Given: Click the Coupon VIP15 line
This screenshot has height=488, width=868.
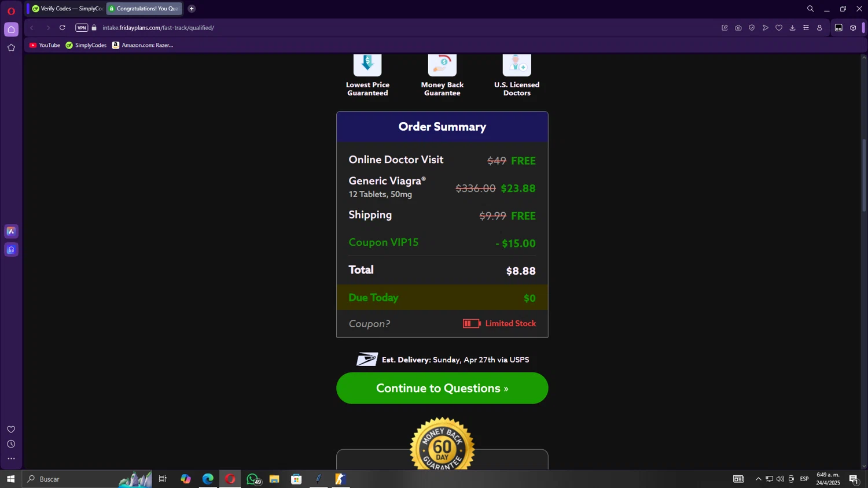Looking at the screenshot, I should pos(442,243).
